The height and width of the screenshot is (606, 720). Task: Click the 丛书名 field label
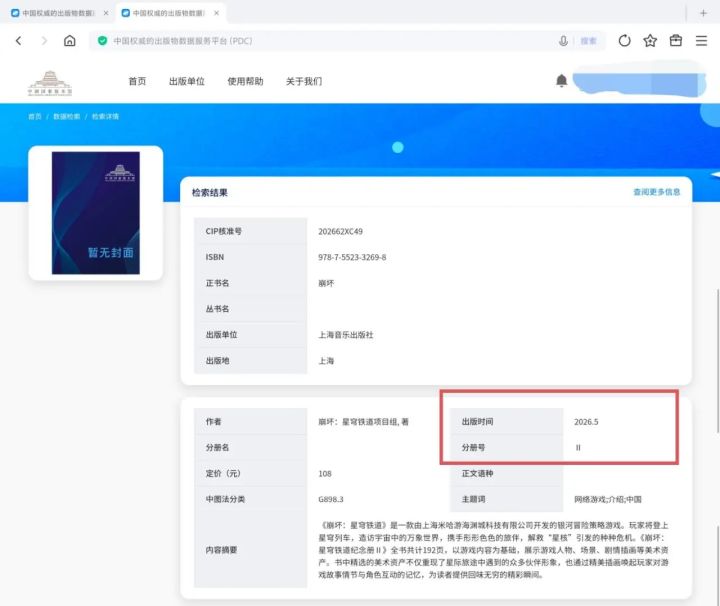(x=217, y=309)
